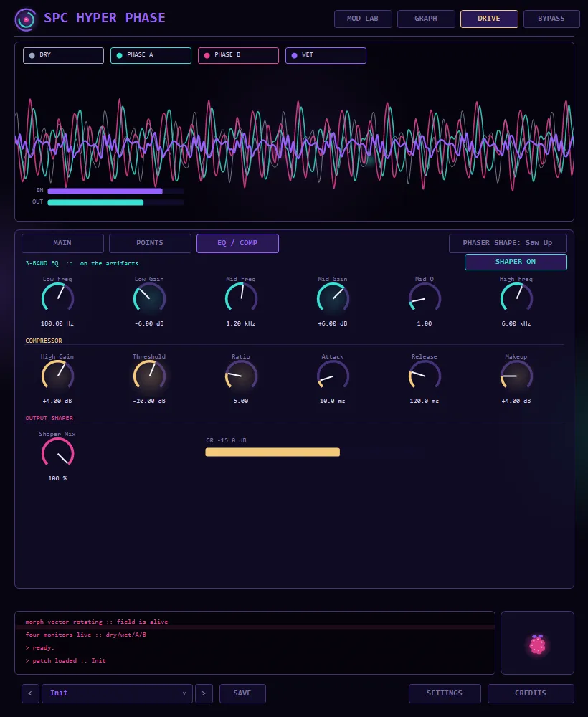
Task: Toggle the DRIVE button off
Action: [489, 19]
